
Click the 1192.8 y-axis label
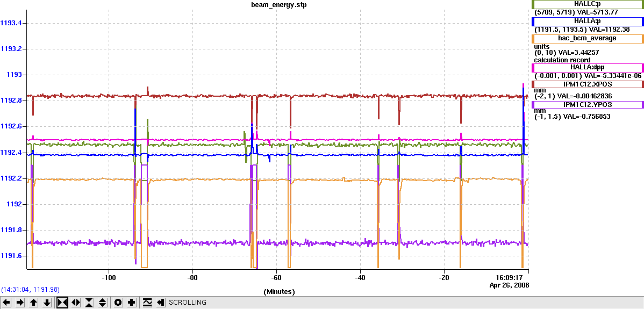11,100
